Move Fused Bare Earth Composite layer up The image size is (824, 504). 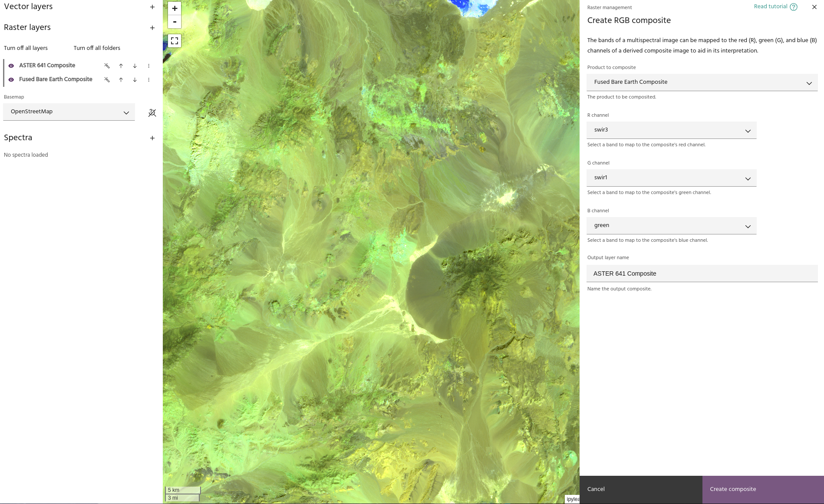tap(121, 80)
